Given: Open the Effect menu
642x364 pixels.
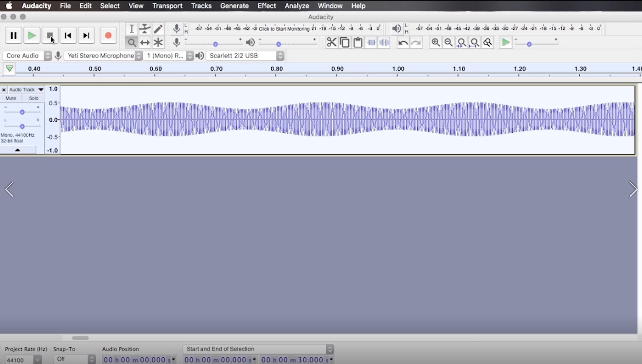Looking at the screenshot, I should pos(267,6).
